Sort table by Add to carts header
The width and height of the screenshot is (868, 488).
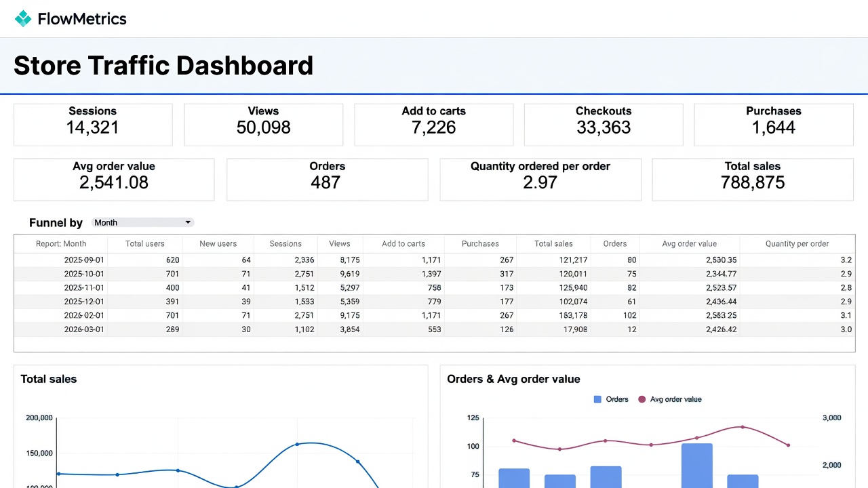(x=403, y=243)
